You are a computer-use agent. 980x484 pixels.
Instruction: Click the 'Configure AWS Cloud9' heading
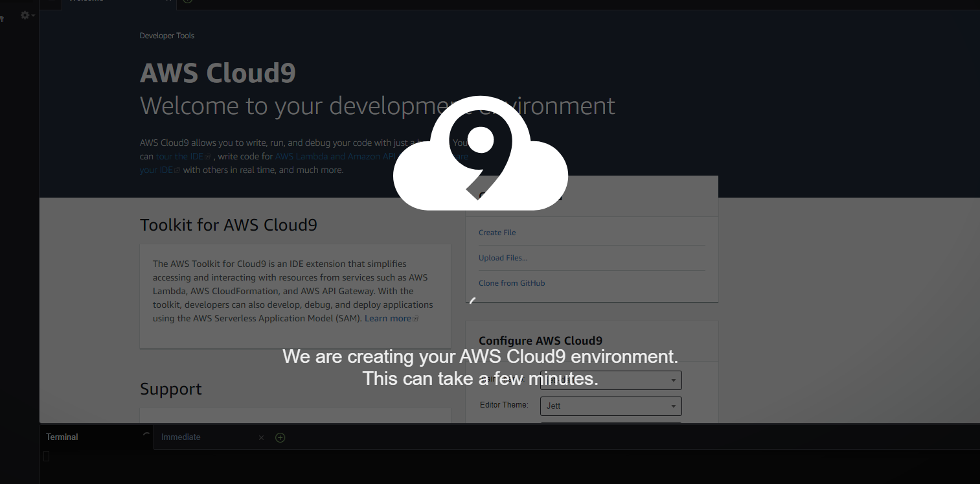tap(541, 341)
